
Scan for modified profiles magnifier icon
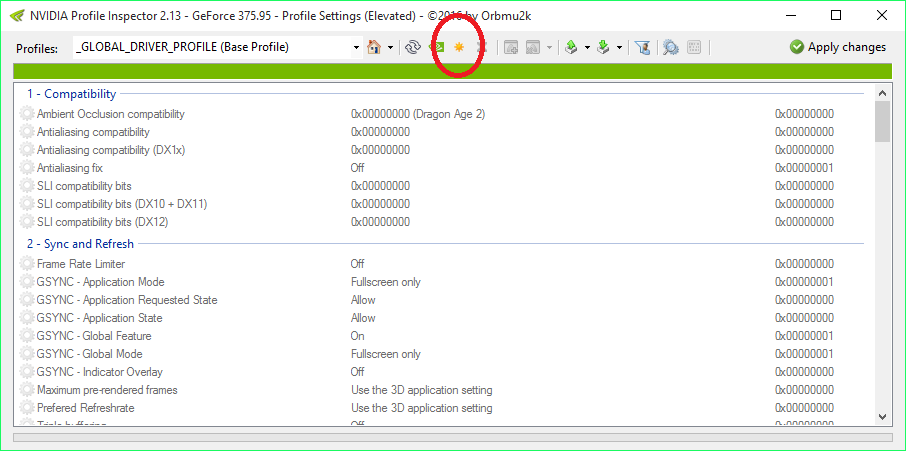tap(670, 47)
